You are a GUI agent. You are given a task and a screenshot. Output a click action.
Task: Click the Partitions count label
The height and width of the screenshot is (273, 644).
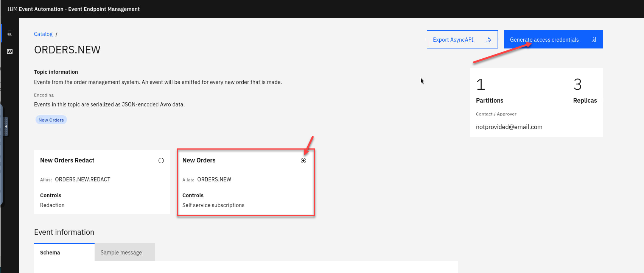click(489, 100)
